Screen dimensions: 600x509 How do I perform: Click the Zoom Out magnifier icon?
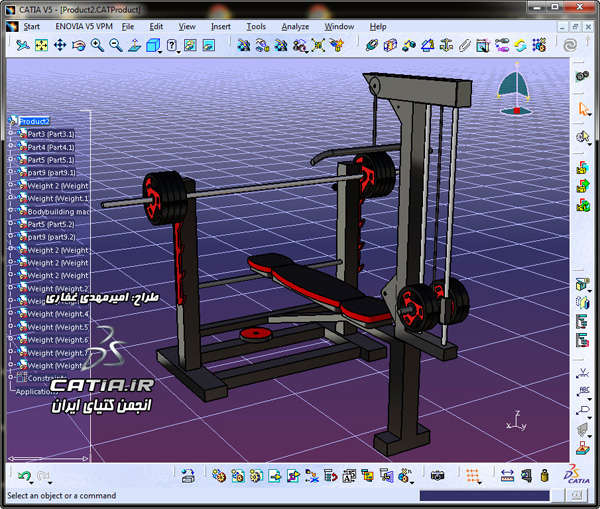(116, 45)
